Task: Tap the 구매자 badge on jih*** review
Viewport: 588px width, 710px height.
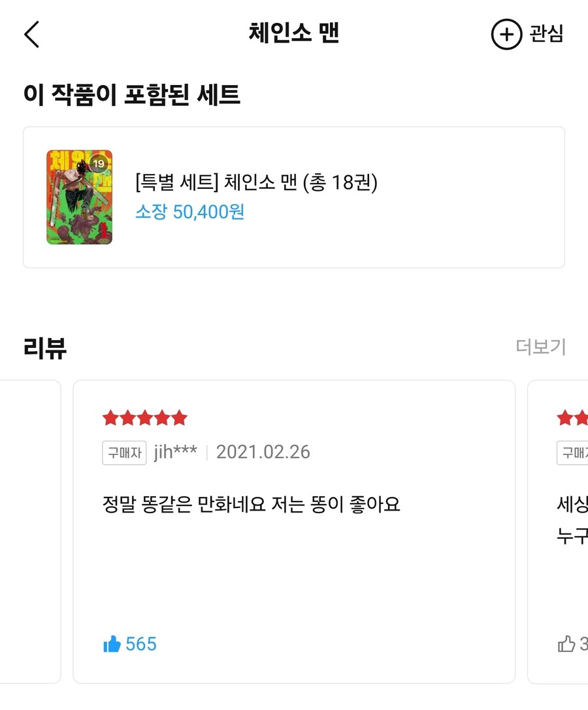Action: (x=124, y=452)
